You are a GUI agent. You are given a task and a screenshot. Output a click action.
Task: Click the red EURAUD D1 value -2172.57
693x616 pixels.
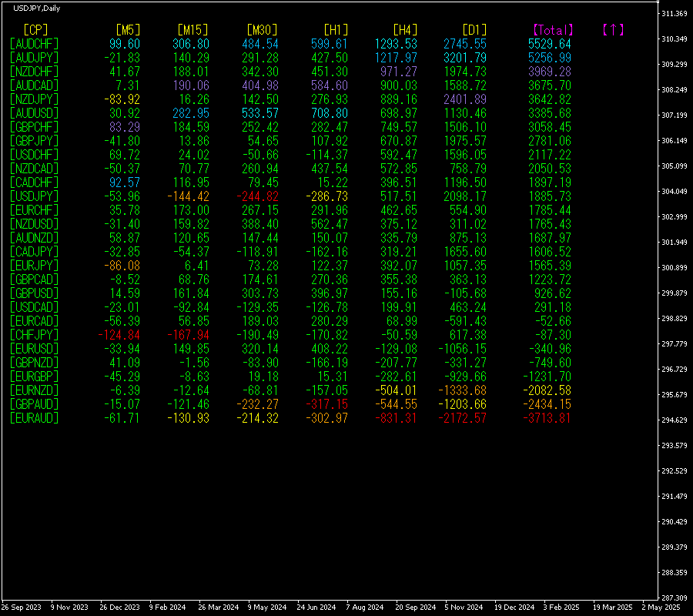463,418
